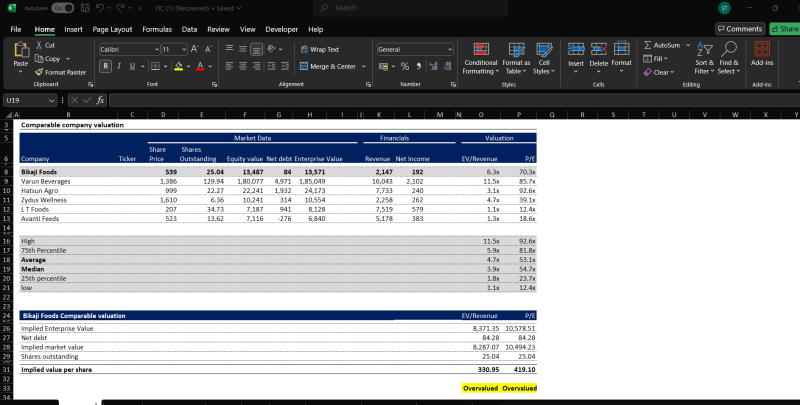The width and height of the screenshot is (800, 405).
Task: Click in the Search box
Action: click(x=411, y=8)
